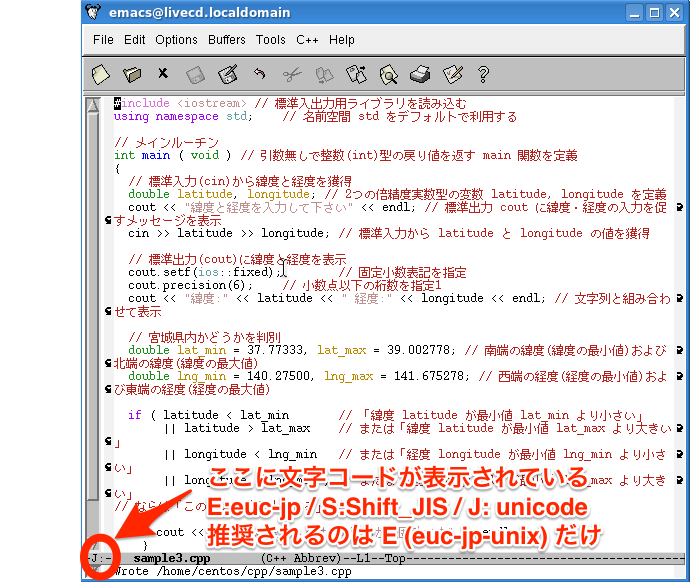Viewport: 690px width, 582px height.
Task: Click the coding system J indicator in mode line
Action: click(93, 558)
